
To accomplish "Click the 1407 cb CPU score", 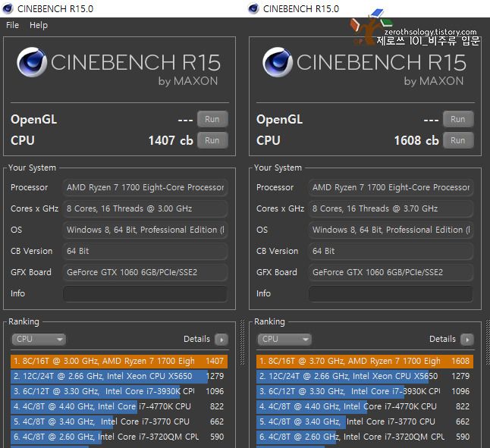I will pyautogui.click(x=171, y=140).
